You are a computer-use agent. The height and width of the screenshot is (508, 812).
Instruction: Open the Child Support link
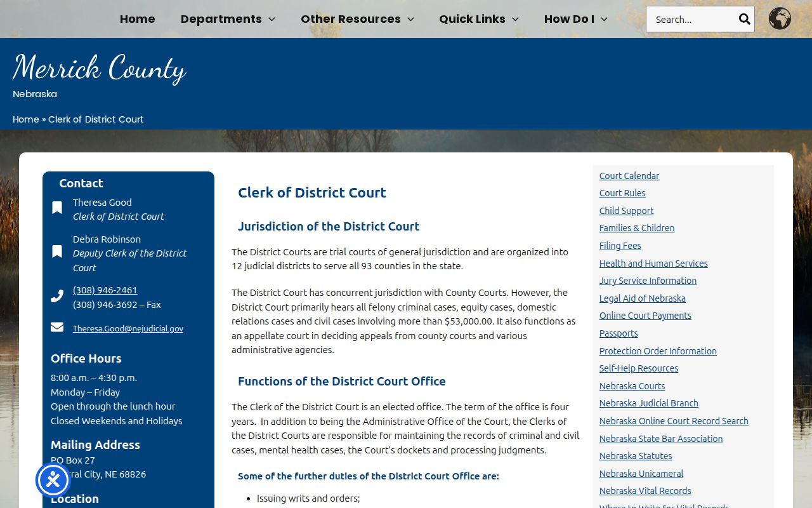(626, 211)
